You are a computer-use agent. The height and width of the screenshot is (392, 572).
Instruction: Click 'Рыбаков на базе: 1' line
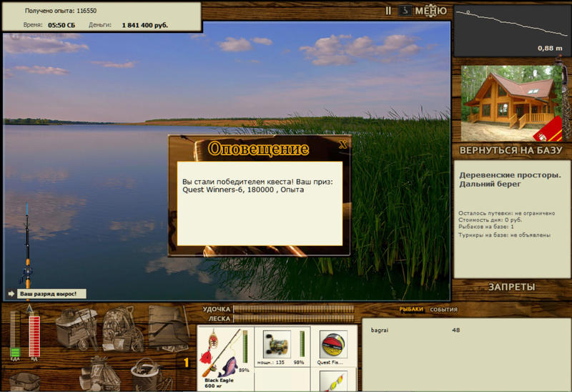click(486, 227)
